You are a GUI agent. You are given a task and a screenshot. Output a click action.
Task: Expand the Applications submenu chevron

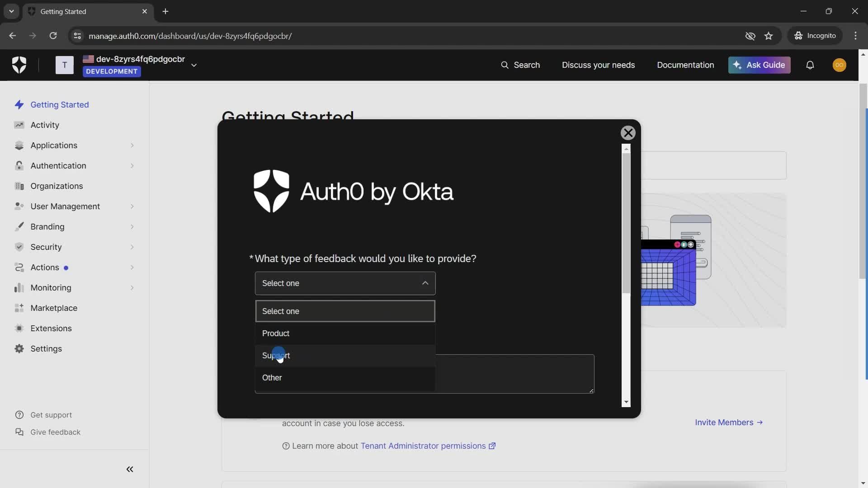(x=132, y=145)
